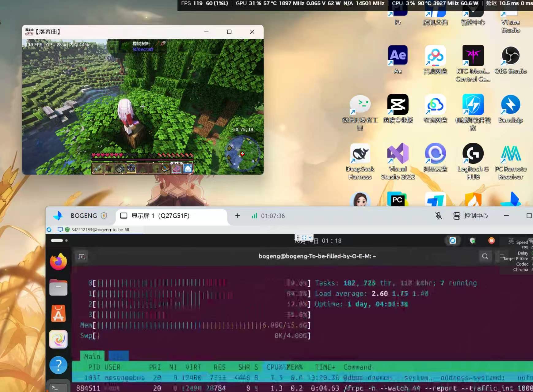This screenshot has width=533, height=392.
Task: Open the Ubuntu clock calendar dropdown
Action: click(318, 241)
